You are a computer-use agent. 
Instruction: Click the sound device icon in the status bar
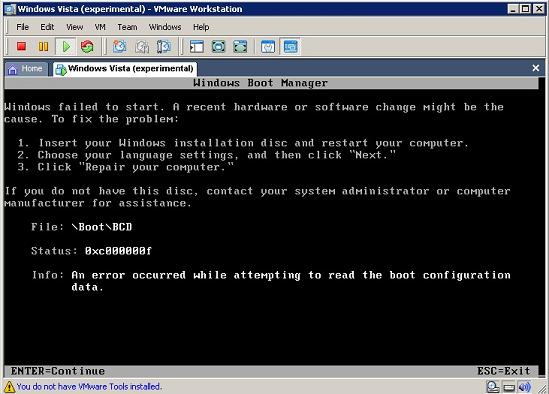(x=524, y=387)
